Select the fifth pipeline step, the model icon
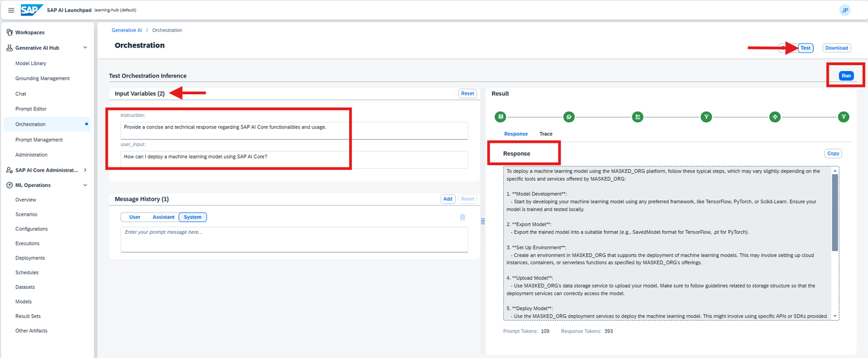 pos(775,117)
